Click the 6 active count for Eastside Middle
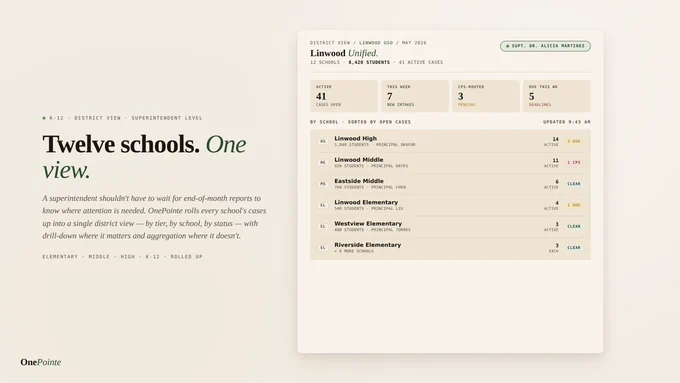Screen dimensions: 680x383 coord(552,184)
